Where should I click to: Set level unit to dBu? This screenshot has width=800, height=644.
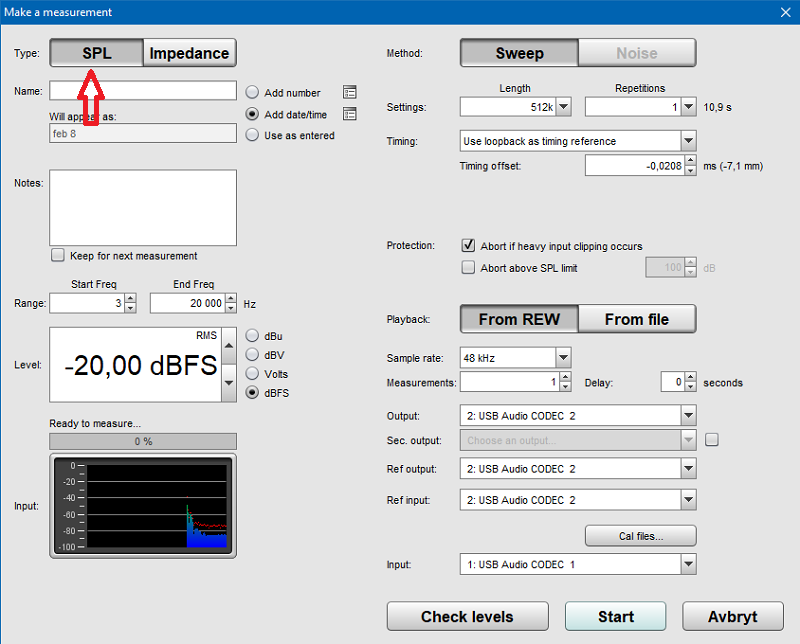tap(252, 336)
